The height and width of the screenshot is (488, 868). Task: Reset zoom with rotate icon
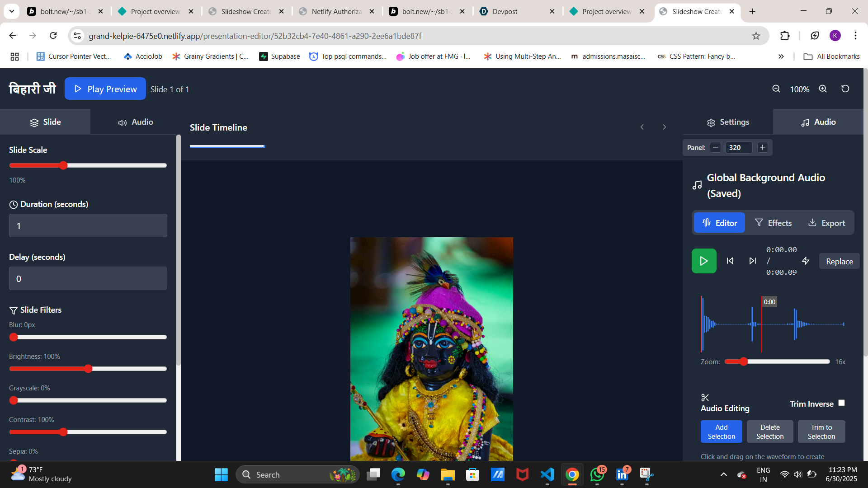pyautogui.click(x=845, y=89)
